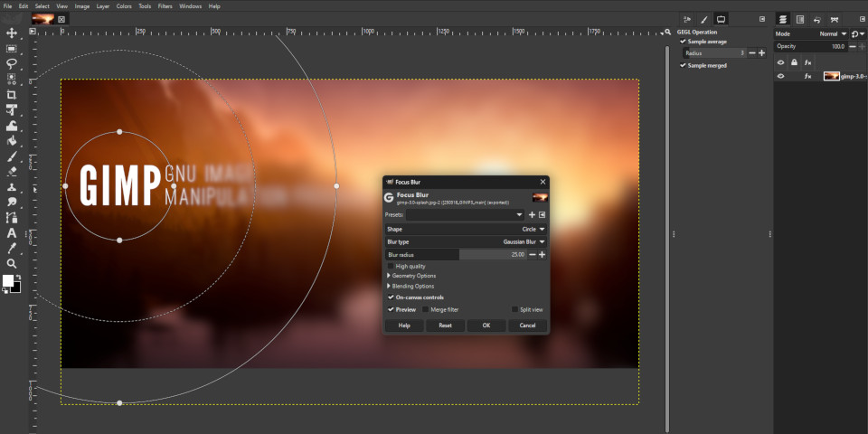Screen dimensions: 868x434
Task: Click OK in Focus Blur dialog
Action: pos(486,325)
